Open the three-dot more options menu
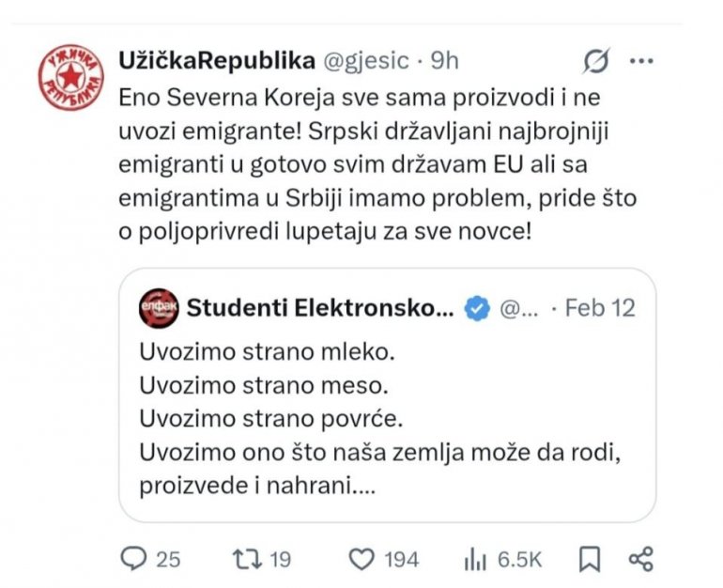 [x=640, y=62]
